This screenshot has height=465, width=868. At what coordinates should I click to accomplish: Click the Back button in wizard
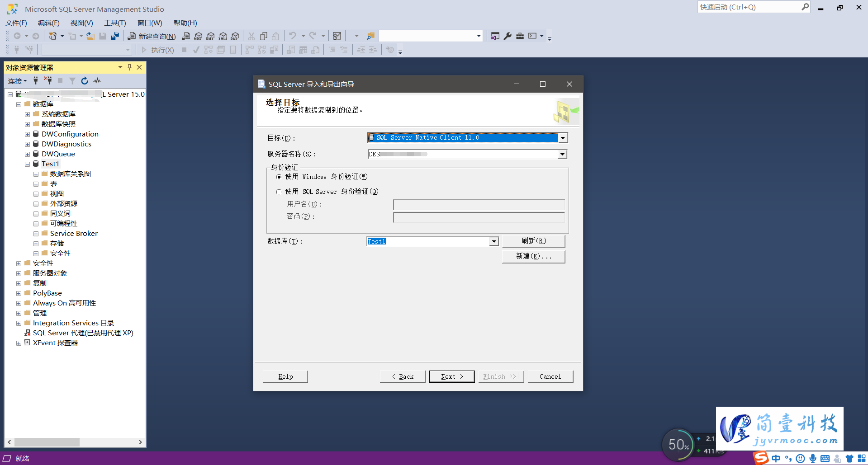[403, 376]
